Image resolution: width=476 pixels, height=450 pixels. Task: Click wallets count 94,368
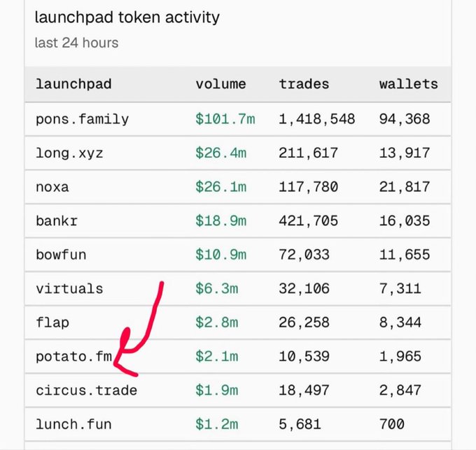pos(405,120)
